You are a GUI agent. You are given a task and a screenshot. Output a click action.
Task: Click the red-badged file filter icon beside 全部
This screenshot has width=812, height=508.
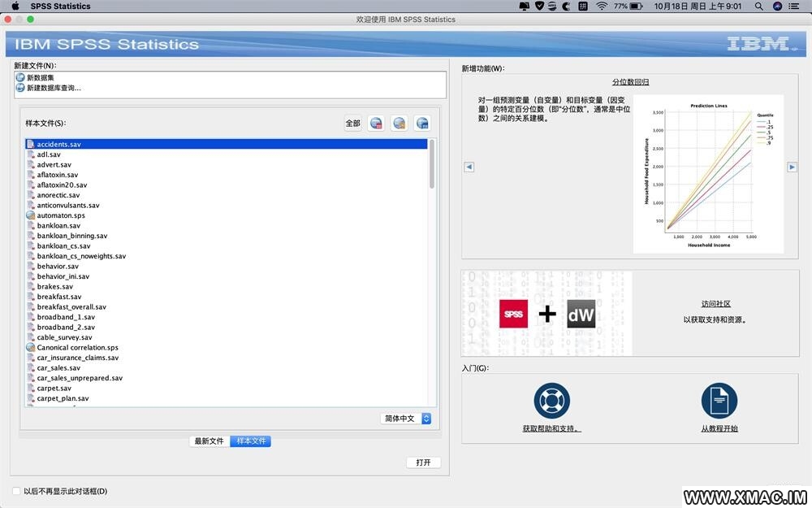click(376, 124)
